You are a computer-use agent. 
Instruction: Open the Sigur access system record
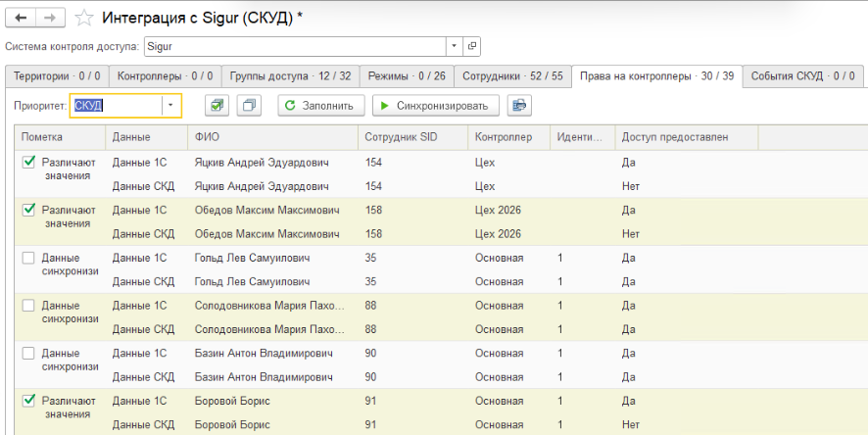coord(472,46)
